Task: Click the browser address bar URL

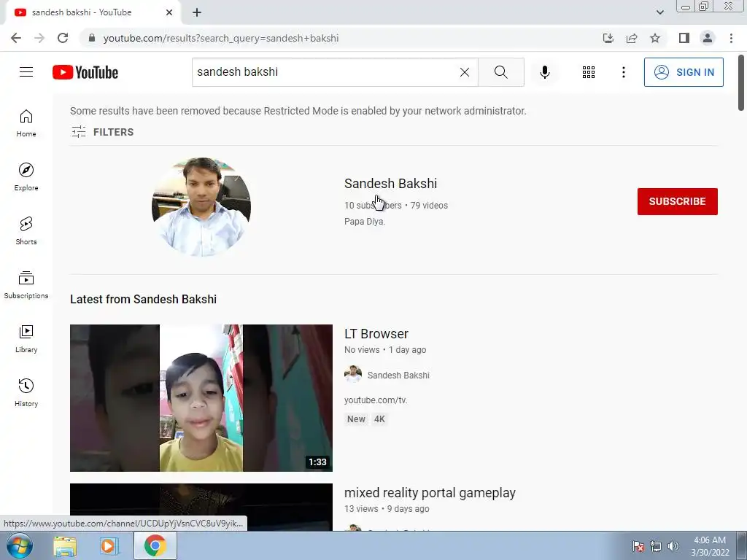Action: tap(221, 38)
